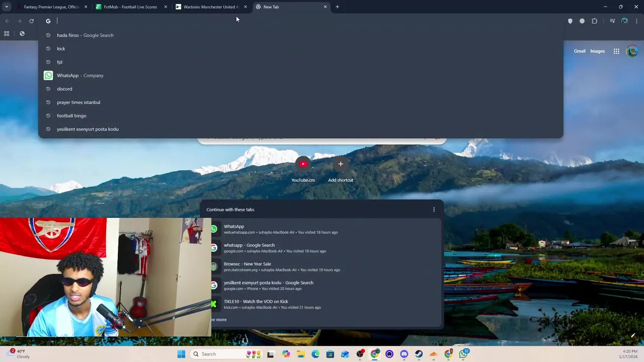Open Microsoft Edge from the taskbar
The image size is (644, 362).
tap(315, 354)
